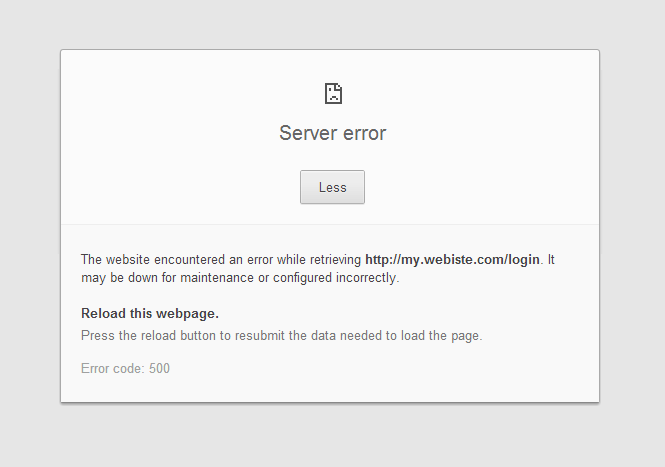The image size is (665, 467).
Task: Click the word login in the URL
Action: click(x=523, y=260)
